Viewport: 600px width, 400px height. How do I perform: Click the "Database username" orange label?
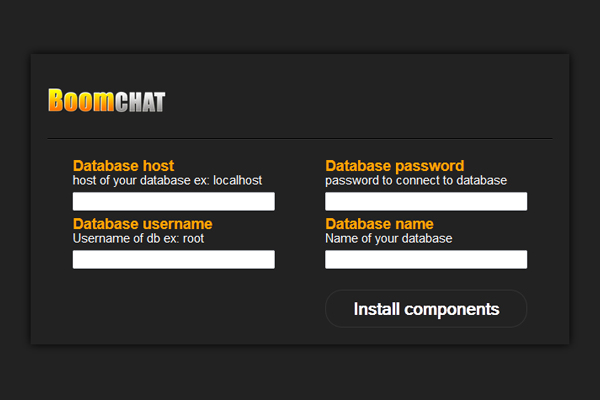click(x=142, y=224)
